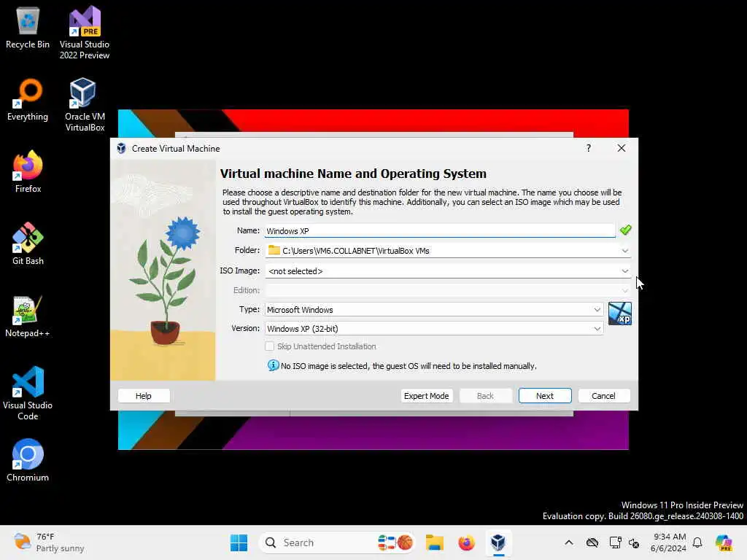Open the clock showing 9:34 AM
Viewport: 747px width, 560px height.
tap(668, 542)
